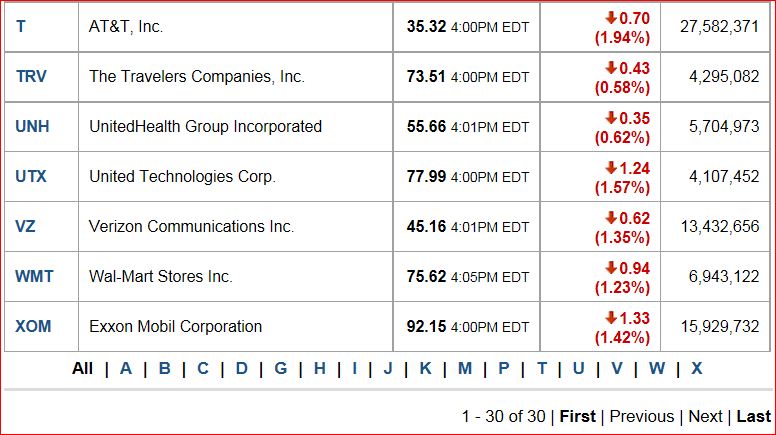Open the XOM Exxon ticker link
Image resolution: width=776 pixels, height=435 pixels.
click(x=33, y=326)
